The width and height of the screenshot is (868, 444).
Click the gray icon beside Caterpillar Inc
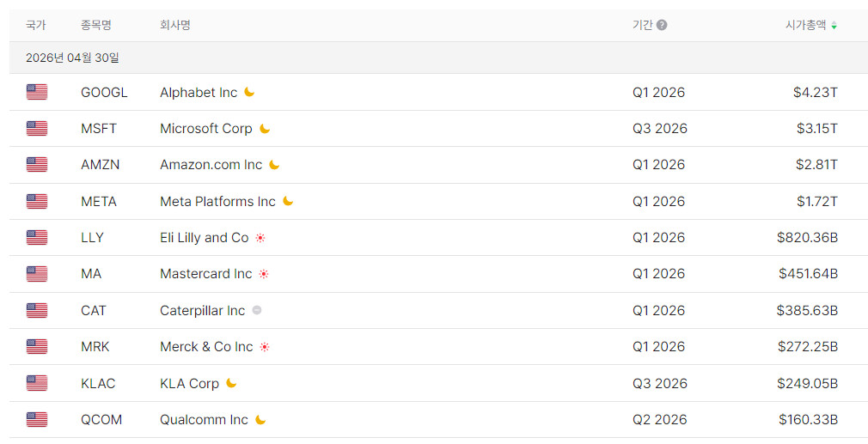(x=257, y=310)
